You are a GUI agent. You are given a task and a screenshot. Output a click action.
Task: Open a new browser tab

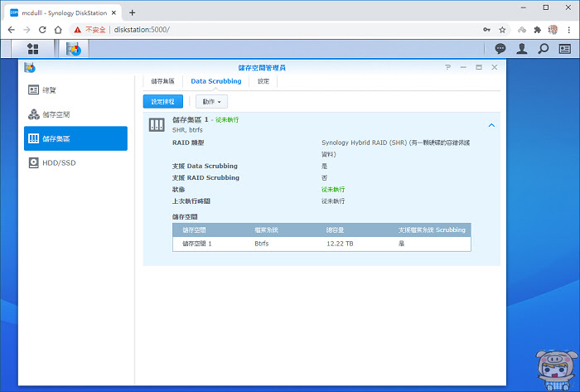pyautogui.click(x=132, y=13)
